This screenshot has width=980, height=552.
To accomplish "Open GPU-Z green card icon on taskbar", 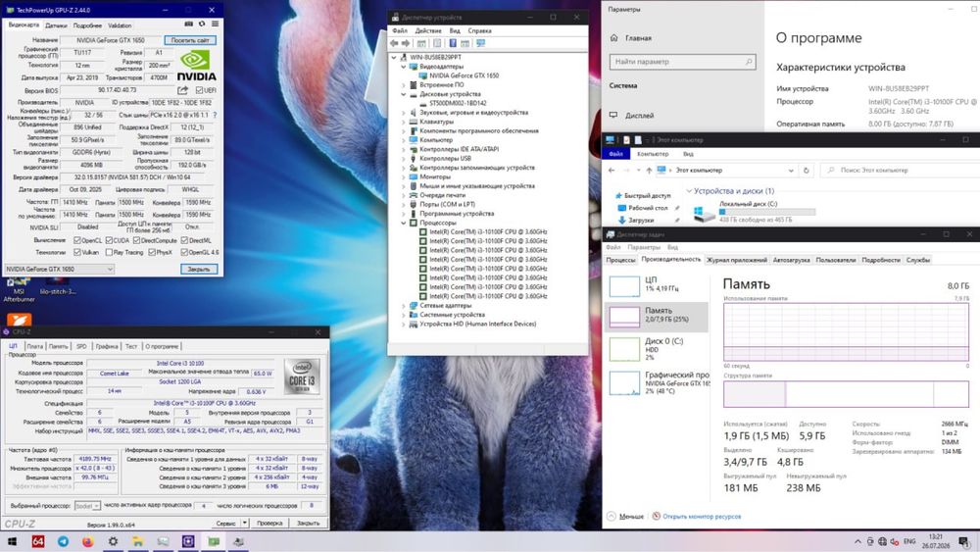I will [x=214, y=541].
